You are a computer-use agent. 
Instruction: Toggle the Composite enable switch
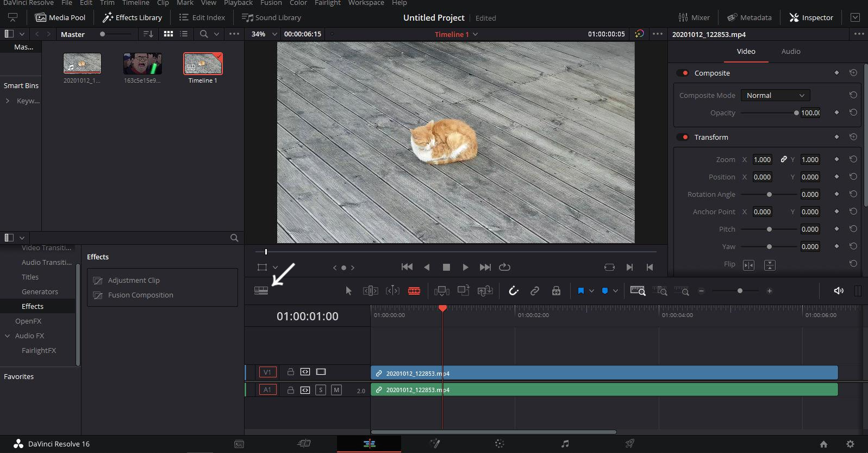point(683,73)
